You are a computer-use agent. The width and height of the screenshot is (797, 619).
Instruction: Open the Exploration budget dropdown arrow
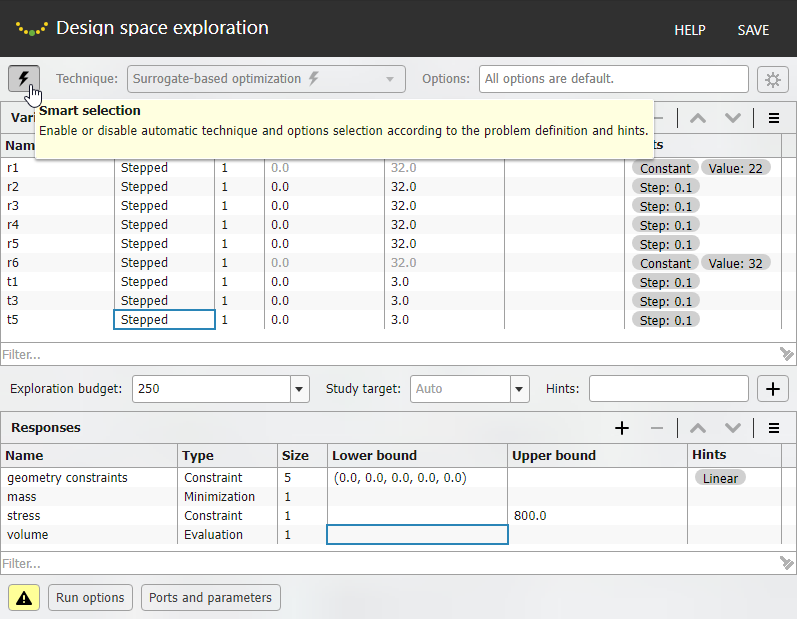(x=299, y=389)
